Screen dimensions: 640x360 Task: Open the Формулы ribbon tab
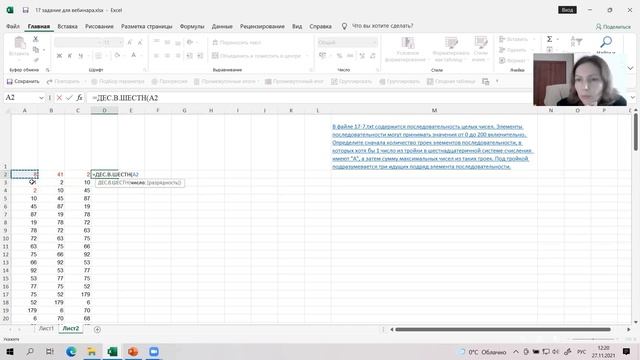(192, 26)
